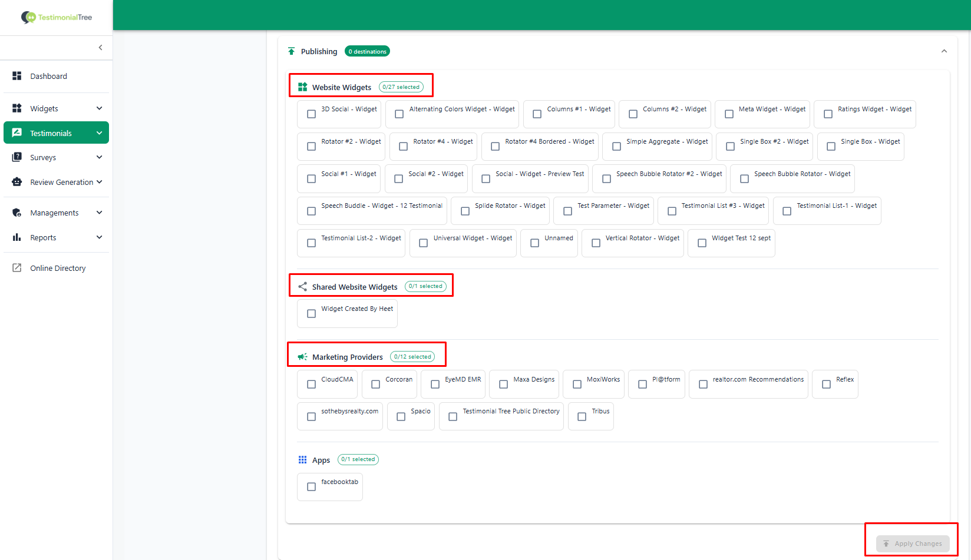
Task: Go to Online Directory
Action: [57, 268]
